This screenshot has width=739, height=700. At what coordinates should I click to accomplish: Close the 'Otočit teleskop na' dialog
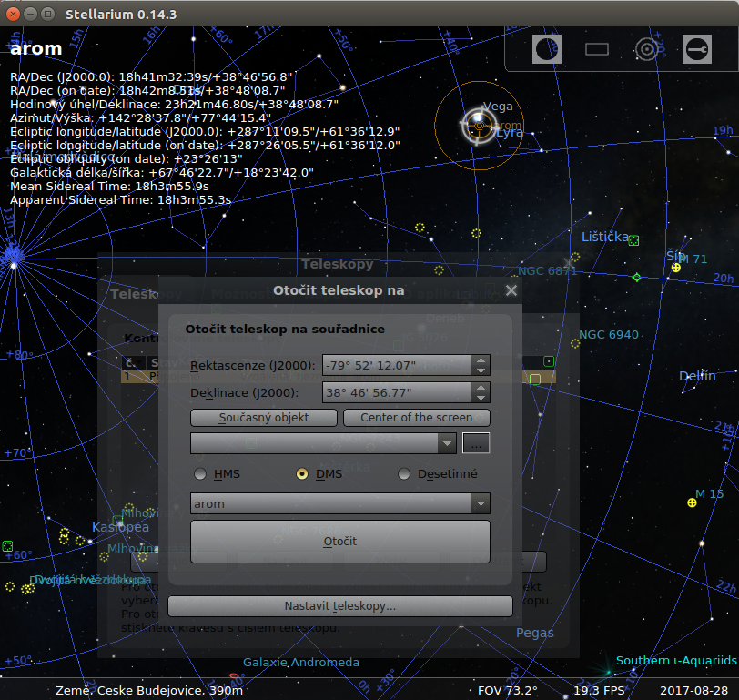[x=511, y=290]
